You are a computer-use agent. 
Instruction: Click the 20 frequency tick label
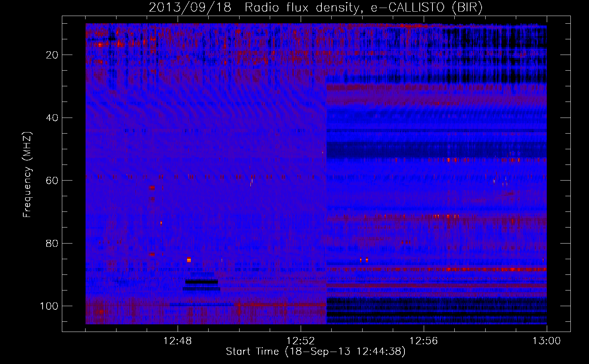point(52,55)
